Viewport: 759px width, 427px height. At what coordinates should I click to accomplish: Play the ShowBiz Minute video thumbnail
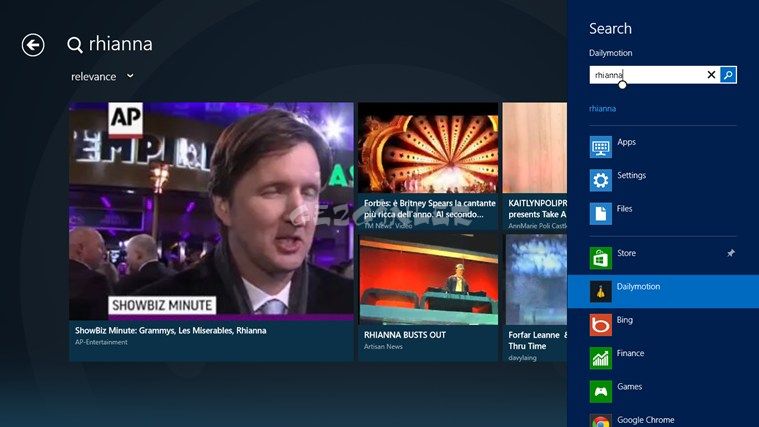click(x=211, y=211)
